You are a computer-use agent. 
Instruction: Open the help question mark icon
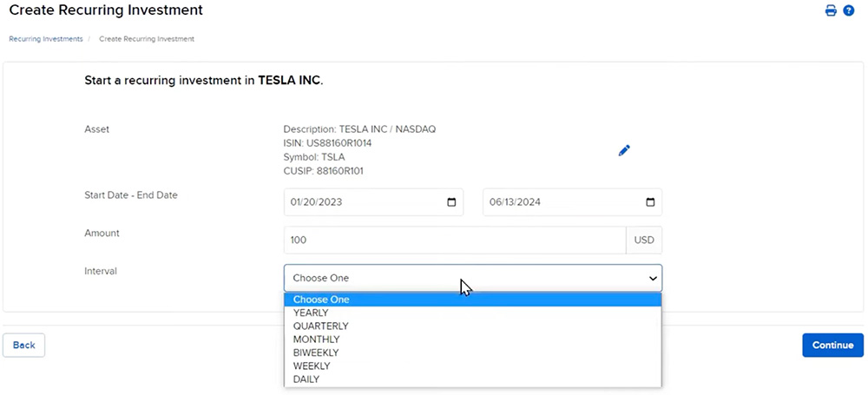pyautogui.click(x=849, y=11)
